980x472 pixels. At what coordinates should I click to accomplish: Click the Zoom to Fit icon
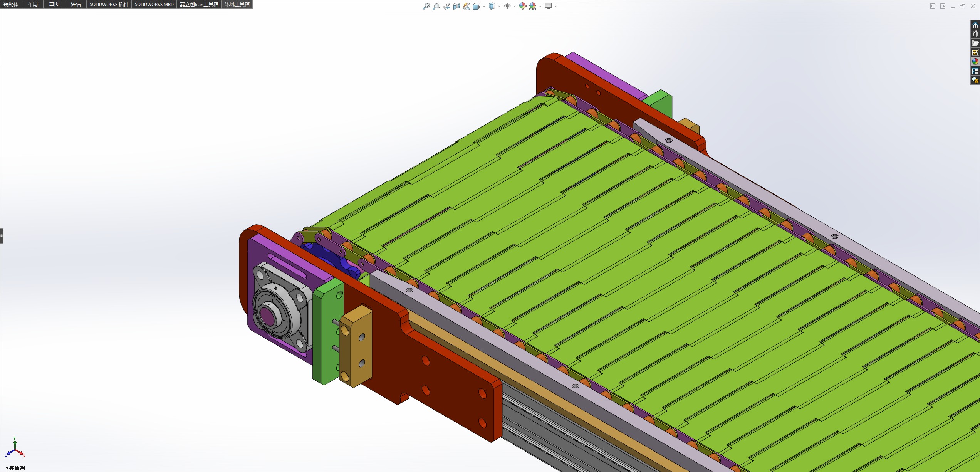426,6
